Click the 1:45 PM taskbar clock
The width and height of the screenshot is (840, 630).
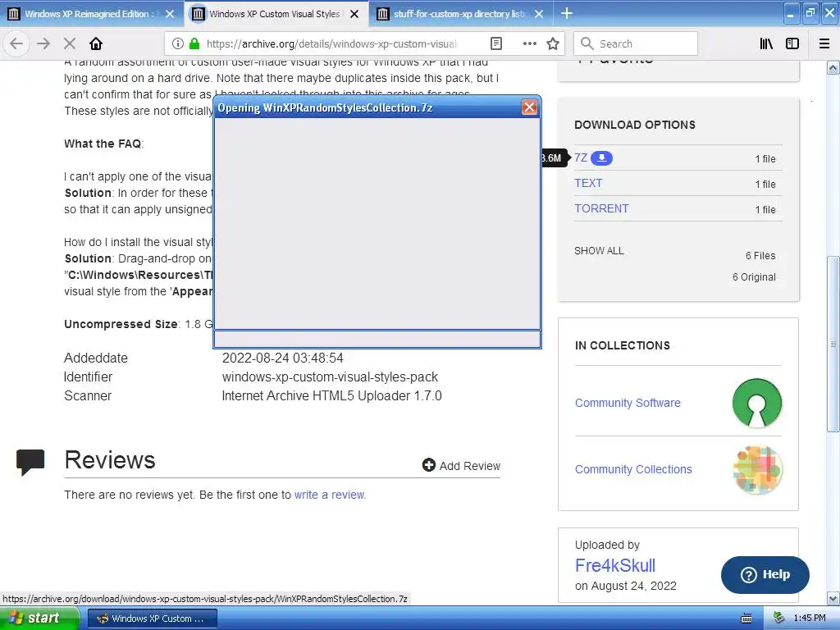point(810,619)
